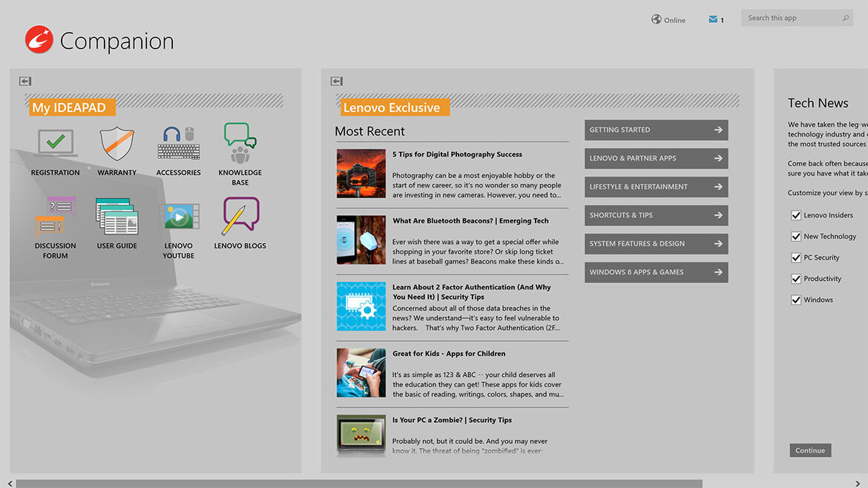Open the 5 Tips for Digital Photography article
868x488 pixels.
pyautogui.click(x=457, y=154)
